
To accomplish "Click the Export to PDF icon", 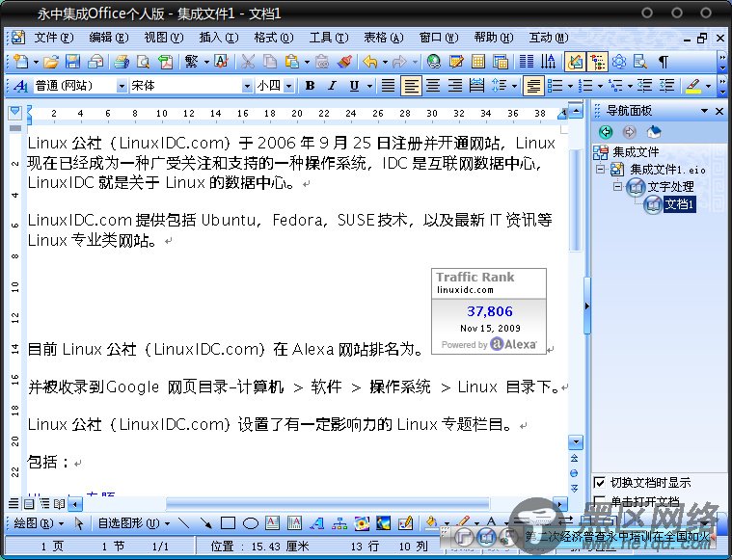I will point(165,62).
